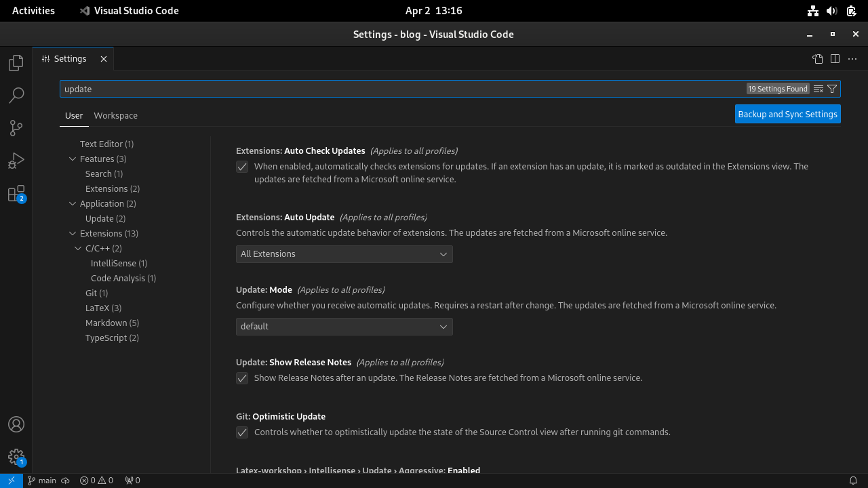Publish branch with the cloud icon

point(66,481)
